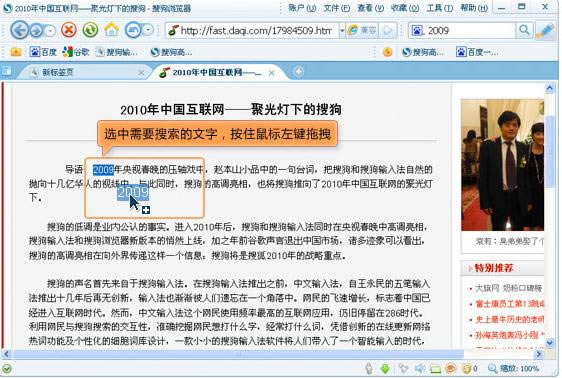The height and width of the screenshot is (378, 562).
Task: Click the horizontal scrollbar thumb
Action: click(238, 354)
